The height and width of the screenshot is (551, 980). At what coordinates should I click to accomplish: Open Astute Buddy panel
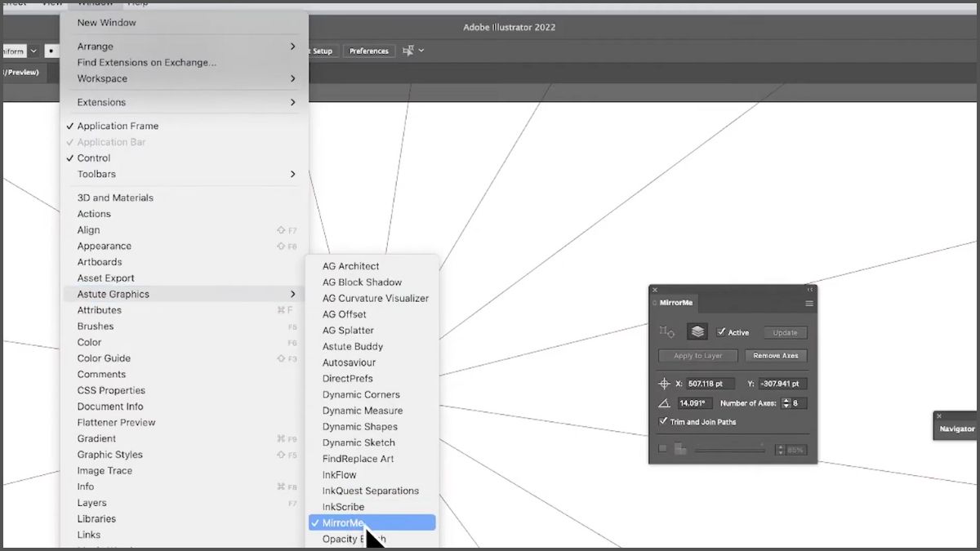372,346
